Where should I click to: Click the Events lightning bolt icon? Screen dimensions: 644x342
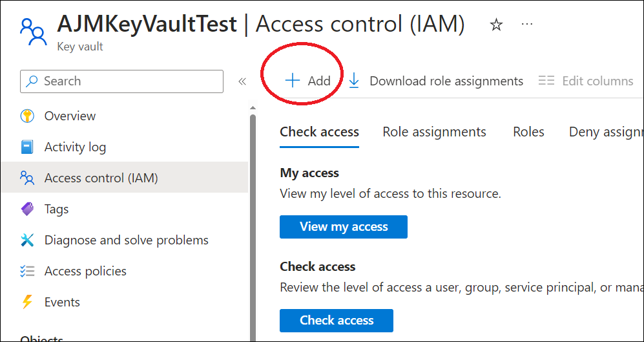27,303
